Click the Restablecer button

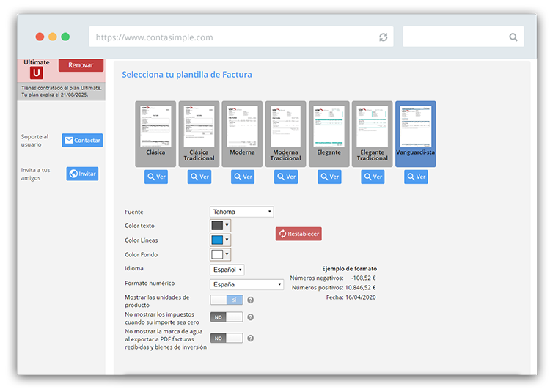click(298, 234)
